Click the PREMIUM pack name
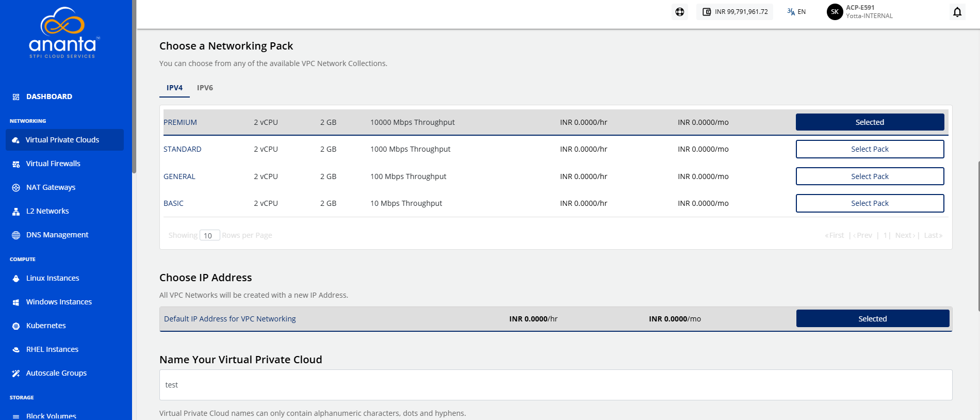 [x=180, y=122]
